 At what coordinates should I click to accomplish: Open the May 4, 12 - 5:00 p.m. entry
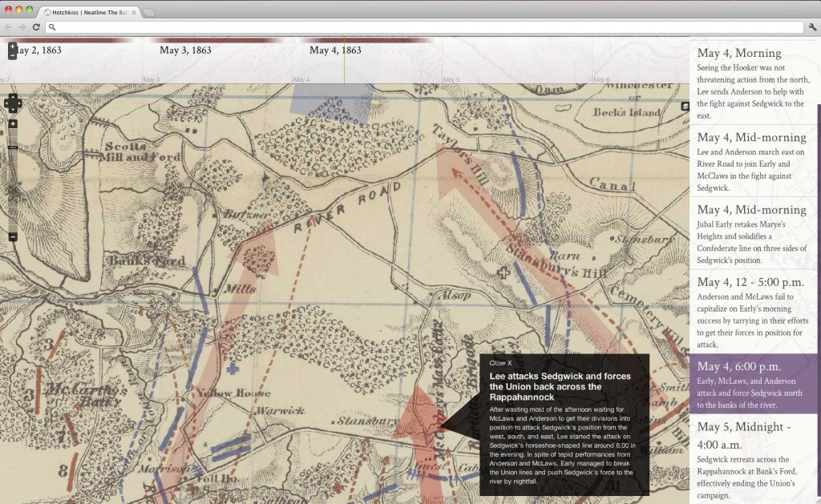coord(753,312)
